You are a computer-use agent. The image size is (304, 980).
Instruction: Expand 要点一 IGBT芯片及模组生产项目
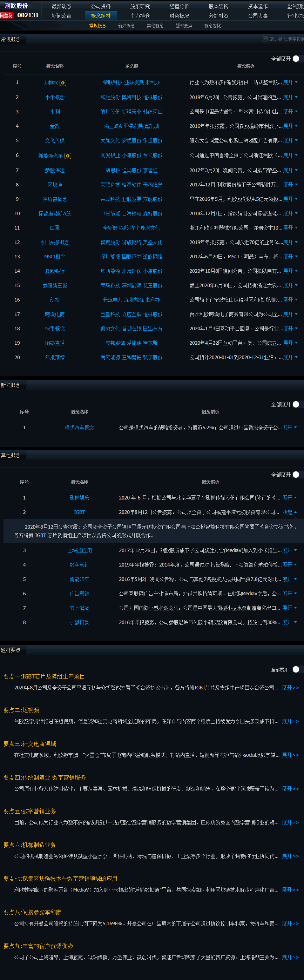tap(290, 688)
